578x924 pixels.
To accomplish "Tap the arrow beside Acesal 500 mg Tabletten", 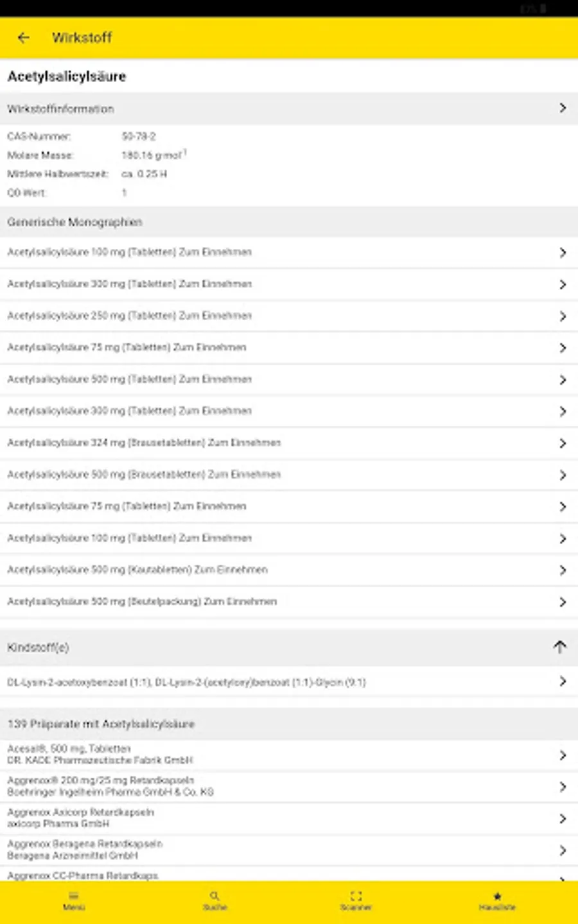I will (x=563, y=755).
